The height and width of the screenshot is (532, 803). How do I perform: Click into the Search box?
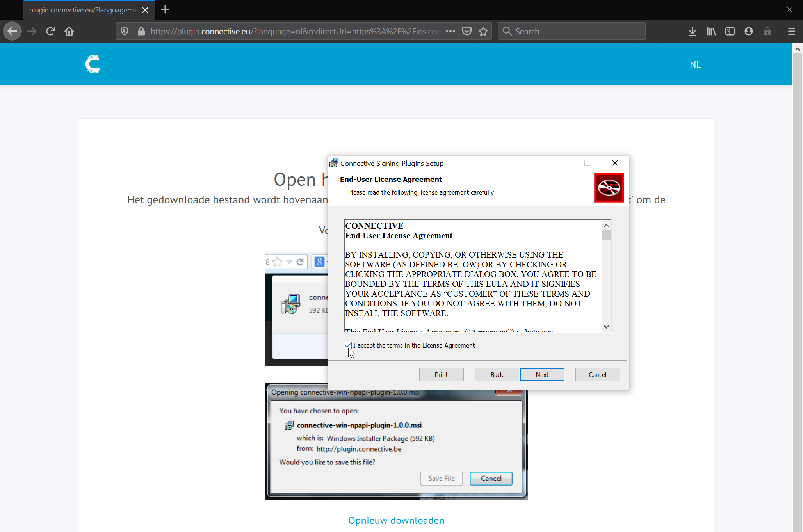click(571, 31)
